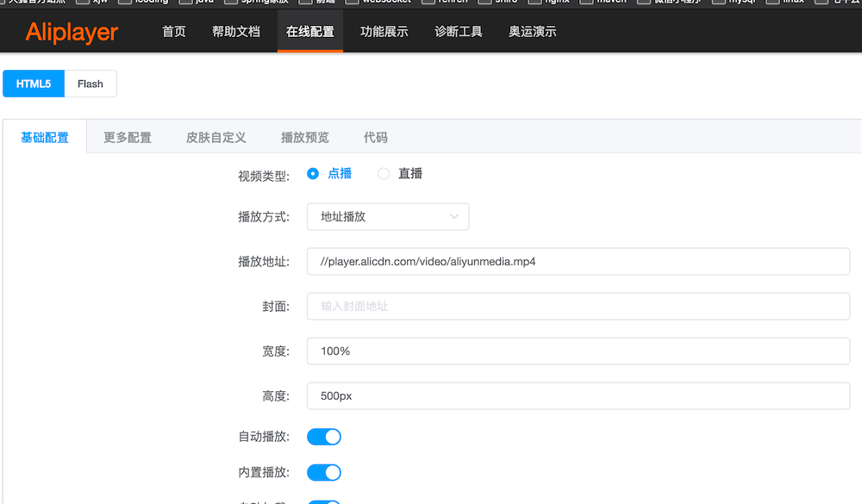The height and width of the screenshot is (504, 862).
Task: Toggle the 自动播放 switch
Action: [x=324, y=437]
